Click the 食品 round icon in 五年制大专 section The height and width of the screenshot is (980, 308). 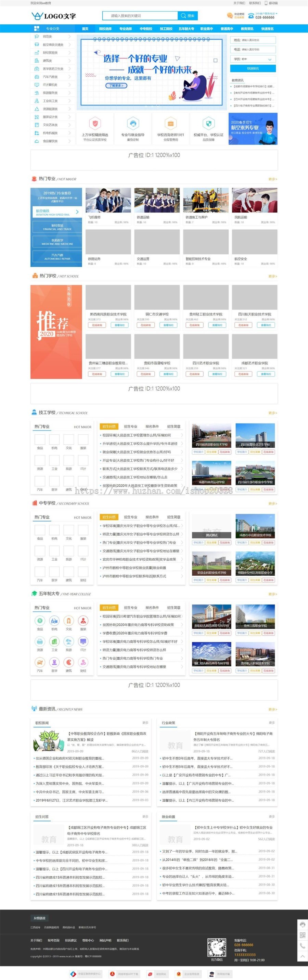tap(40, 621)
